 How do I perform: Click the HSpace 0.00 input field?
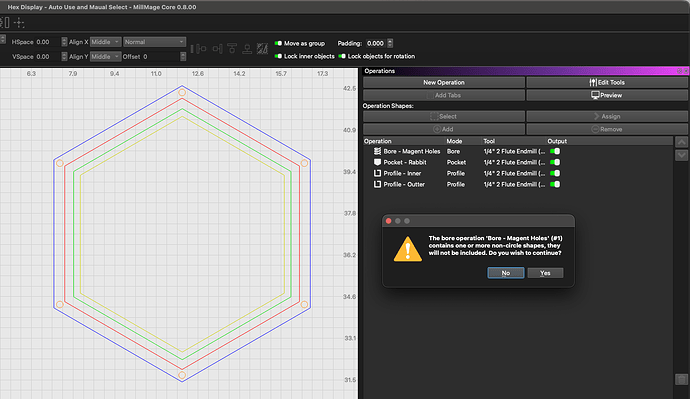[x=48, y=42]
